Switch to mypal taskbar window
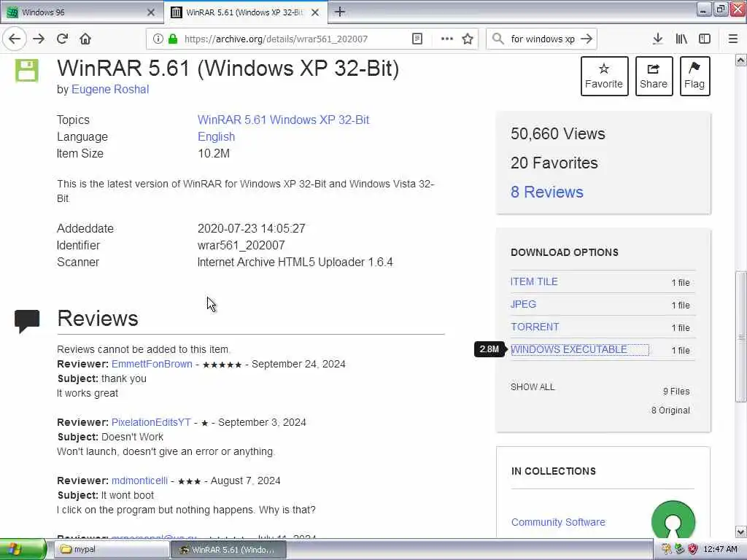 112,550
